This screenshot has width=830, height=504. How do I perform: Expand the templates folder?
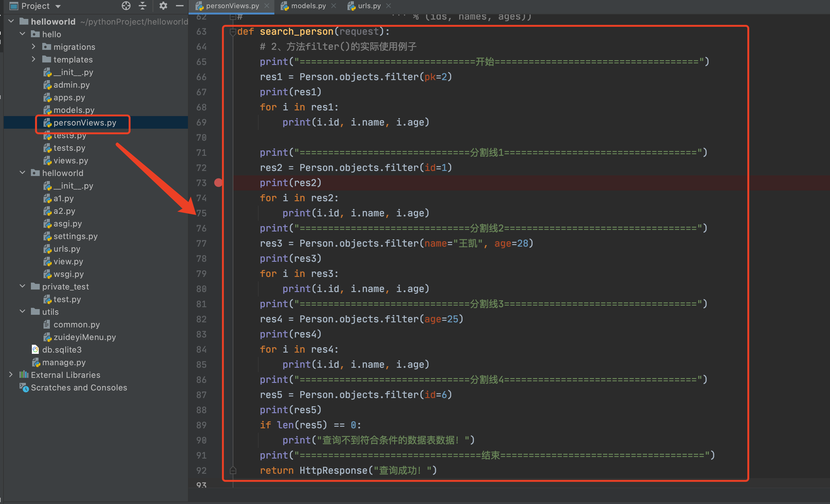coord(33,59)
